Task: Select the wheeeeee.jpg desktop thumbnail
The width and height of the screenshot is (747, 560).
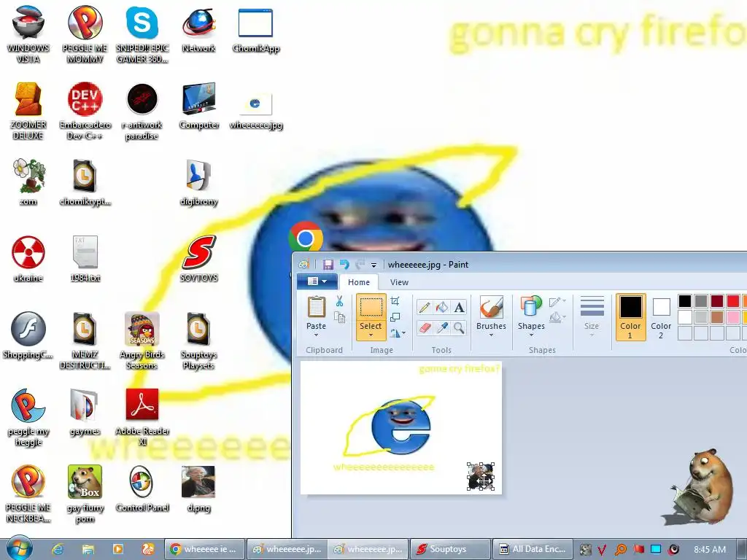Action: pos(256,111)
